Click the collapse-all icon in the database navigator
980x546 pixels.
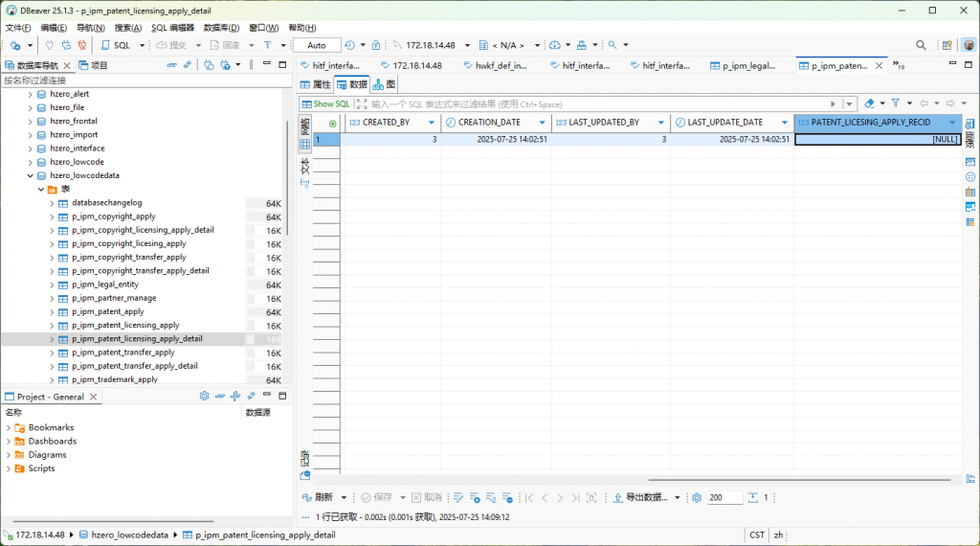pyautogui.click(x=171, y=65)
